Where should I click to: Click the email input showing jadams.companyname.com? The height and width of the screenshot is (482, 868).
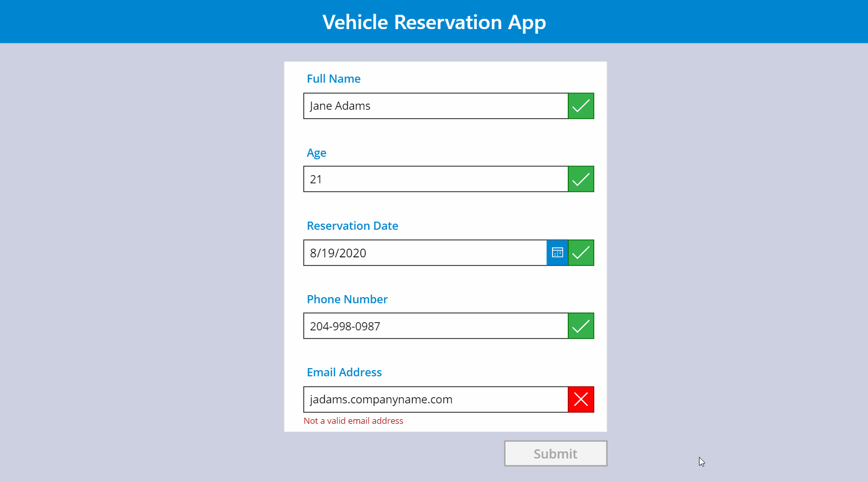[434, 399]
